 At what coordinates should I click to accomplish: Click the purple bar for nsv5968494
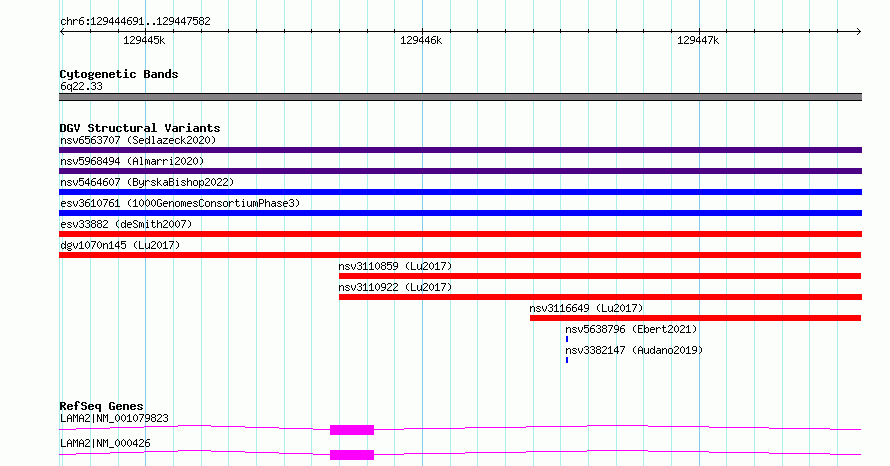pos(460,171)
